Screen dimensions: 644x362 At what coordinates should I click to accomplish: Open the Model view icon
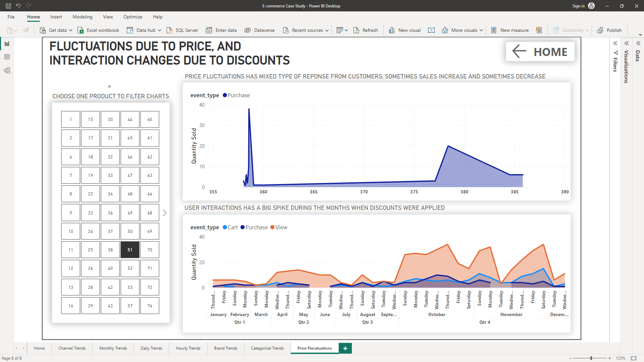coord(7,70)
